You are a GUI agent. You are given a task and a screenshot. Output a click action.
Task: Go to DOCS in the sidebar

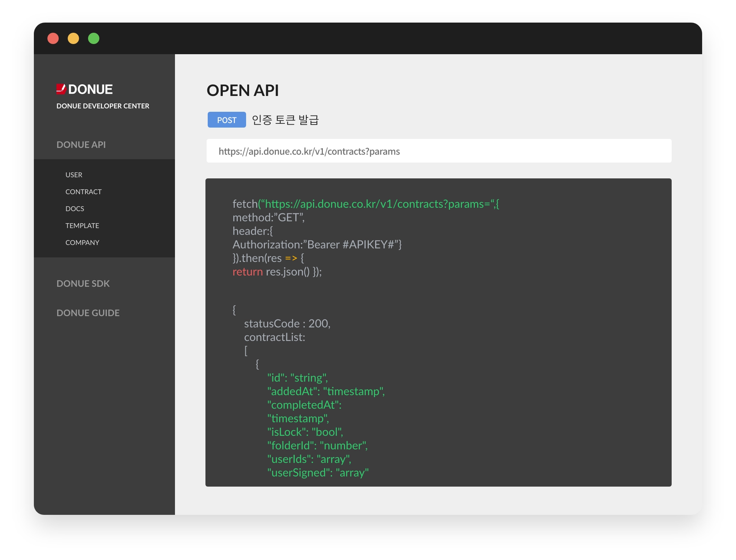point(75,209)
